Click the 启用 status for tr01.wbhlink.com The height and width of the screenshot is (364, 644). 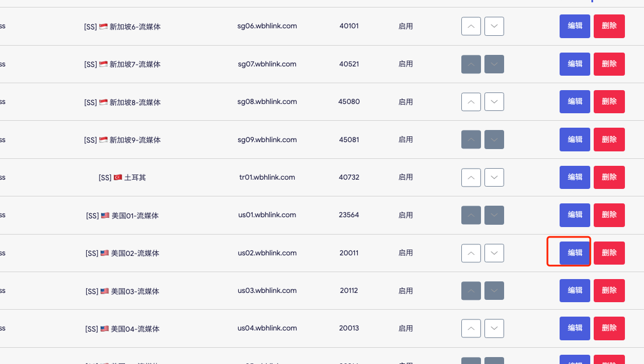(x=406, y=177)
